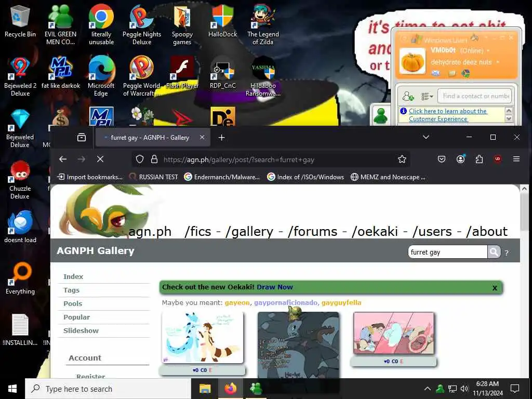Click the Messenger Find a contact or number field
Image resolution: width=532 pixels, height=399 pixels.
(474, 96)
